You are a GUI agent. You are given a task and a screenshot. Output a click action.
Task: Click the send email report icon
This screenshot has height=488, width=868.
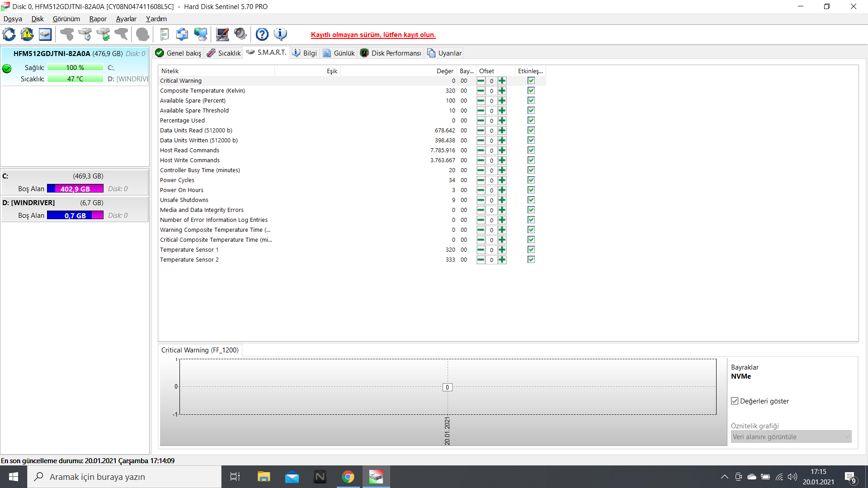tap(182, 34)
